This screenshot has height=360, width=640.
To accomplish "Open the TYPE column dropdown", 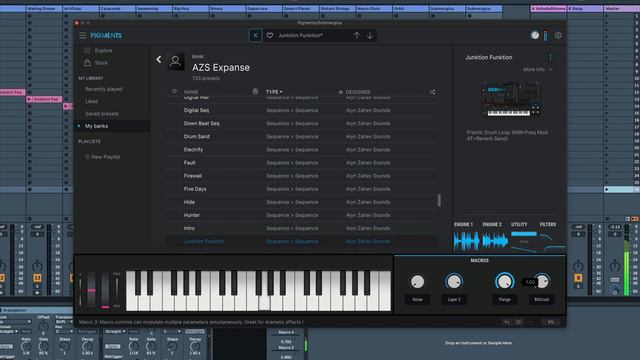I will tap(274, 92).
